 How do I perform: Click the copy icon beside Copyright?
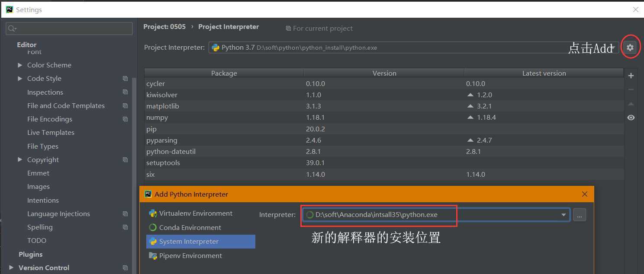(125, 159)
